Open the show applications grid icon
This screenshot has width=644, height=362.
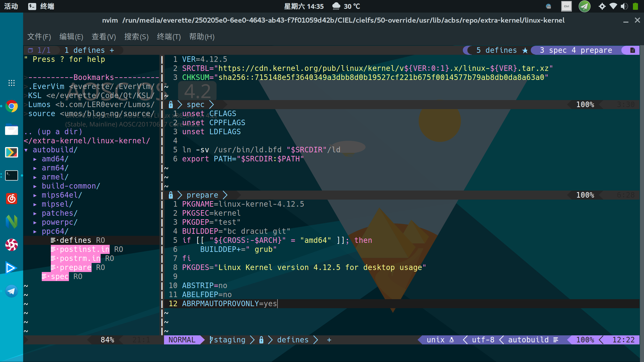12,83
